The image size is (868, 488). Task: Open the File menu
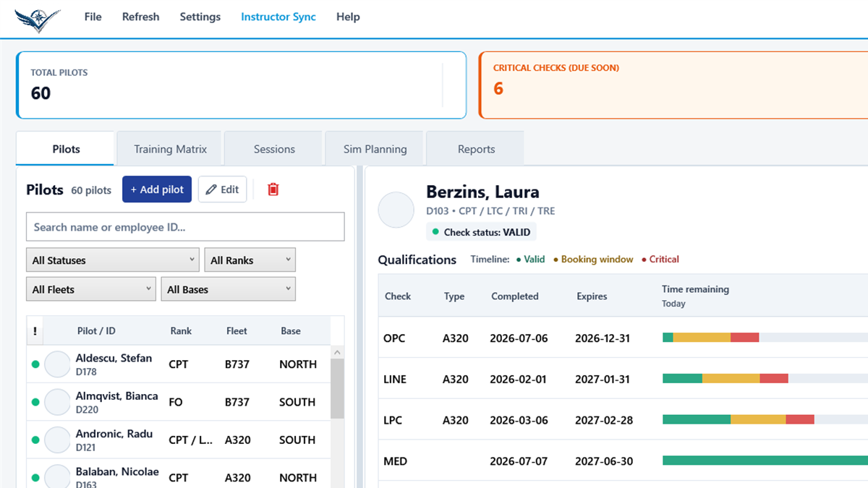93,17
